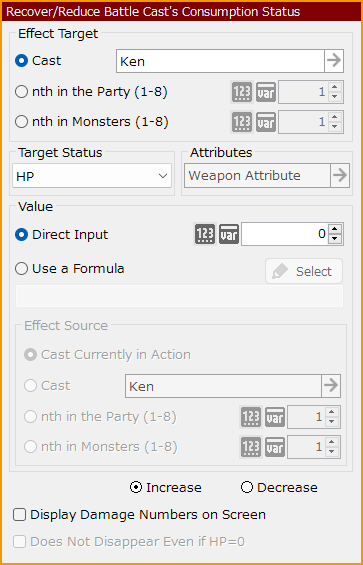Select nth in Monsters radio option

tap(21, 122)
